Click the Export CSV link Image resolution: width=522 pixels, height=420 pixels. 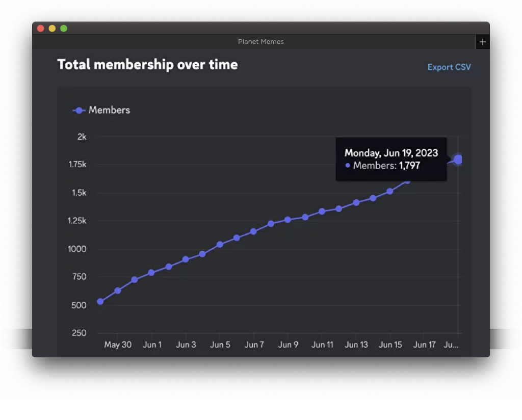[449, 67]
